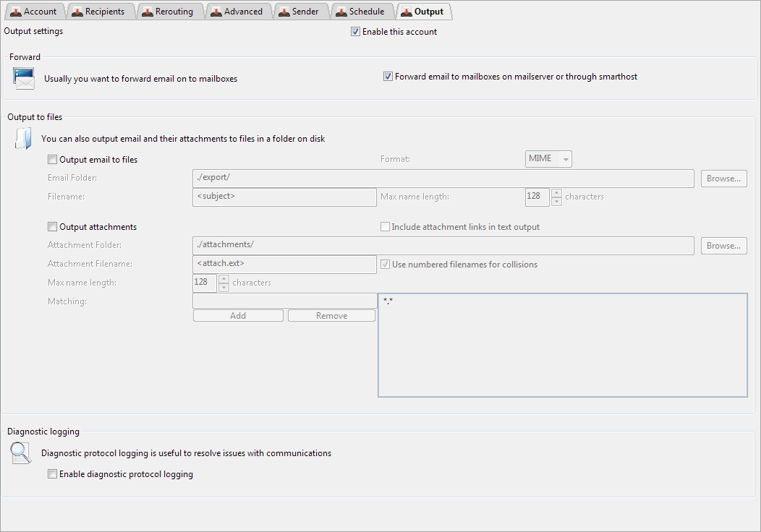
Task: Click the Add matching pattern button
Action: pyautogui.click(x=238, y=316)
